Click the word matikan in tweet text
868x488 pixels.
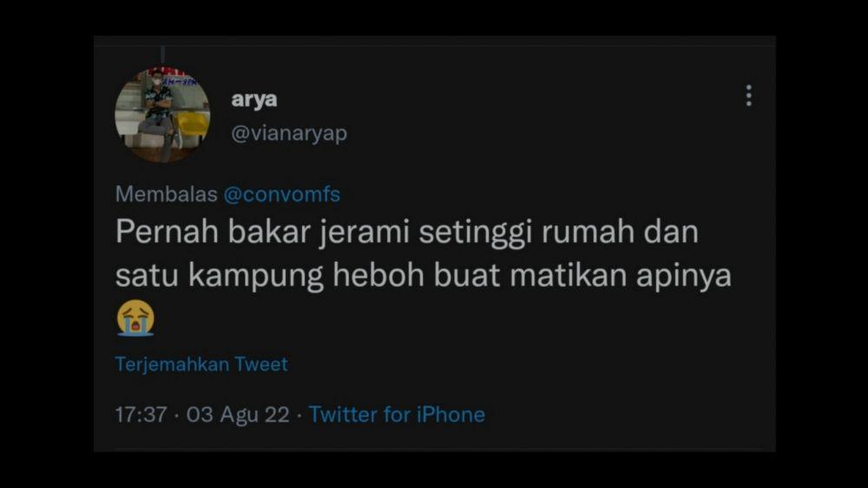568,274
